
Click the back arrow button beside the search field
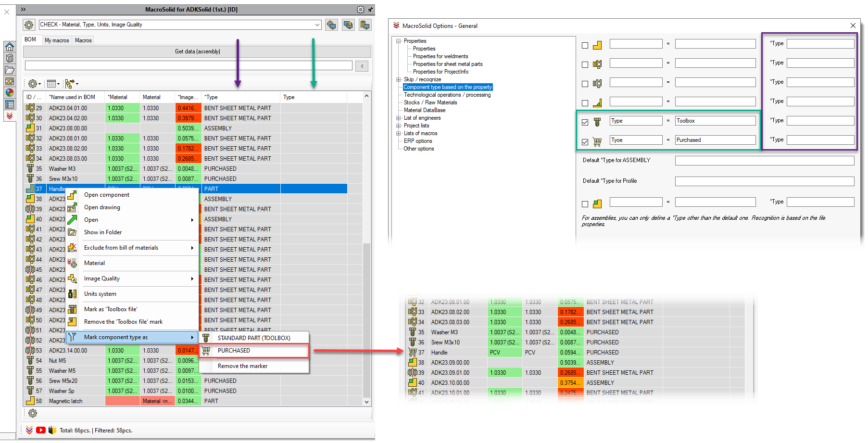tap(362, 66)
